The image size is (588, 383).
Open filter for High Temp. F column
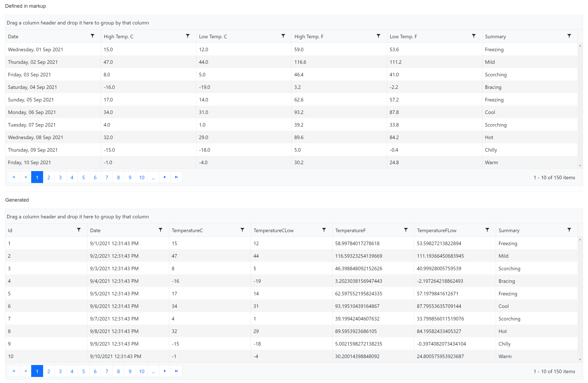pyautogui.click(x=378, y=36)
